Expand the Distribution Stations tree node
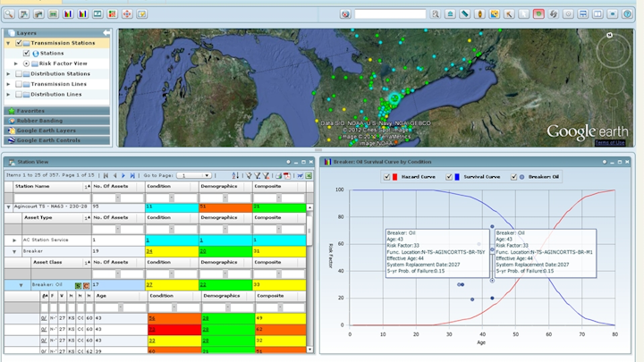644x362 pixels. [8, 74]
